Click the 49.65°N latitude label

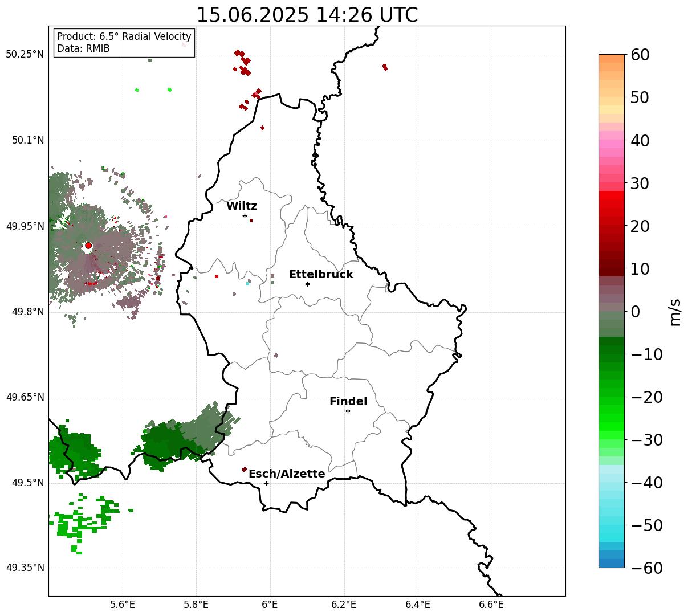25,397
